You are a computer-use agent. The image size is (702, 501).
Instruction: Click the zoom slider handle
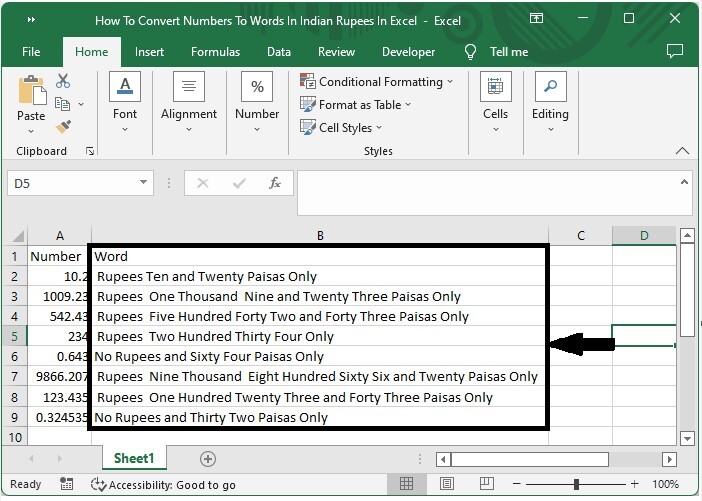[x=576, y=484]
